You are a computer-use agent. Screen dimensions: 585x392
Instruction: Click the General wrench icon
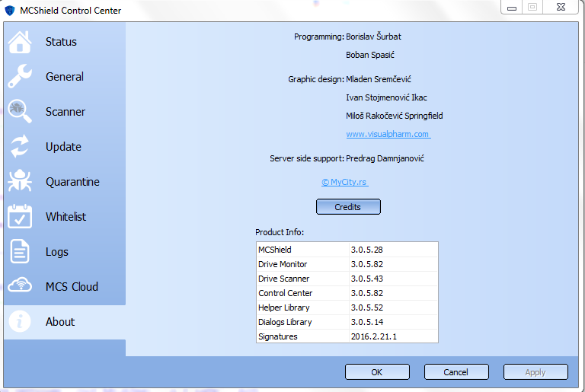coord(20,76)
